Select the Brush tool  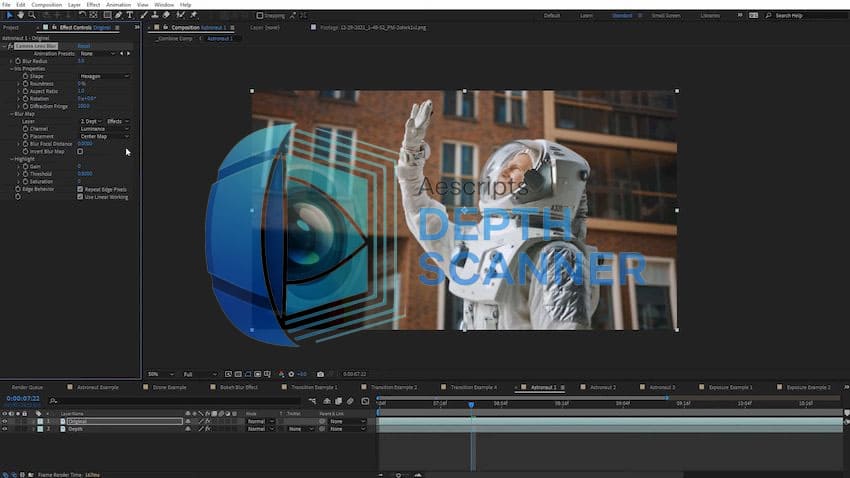[144, 15]
